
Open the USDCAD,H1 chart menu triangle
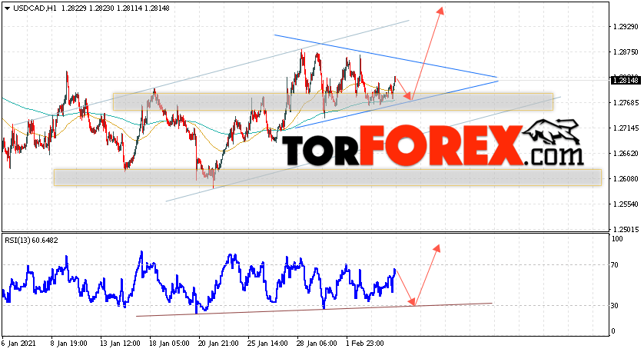point(8,8)
